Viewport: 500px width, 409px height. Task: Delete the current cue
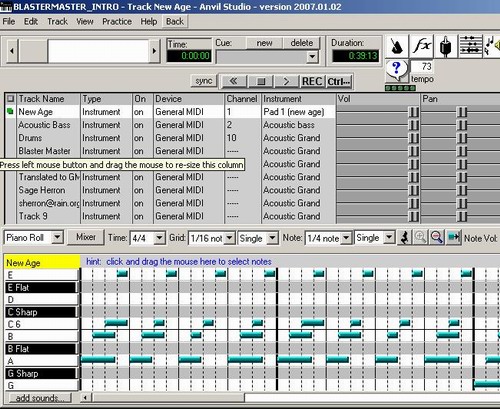click(x=302, y=43)
